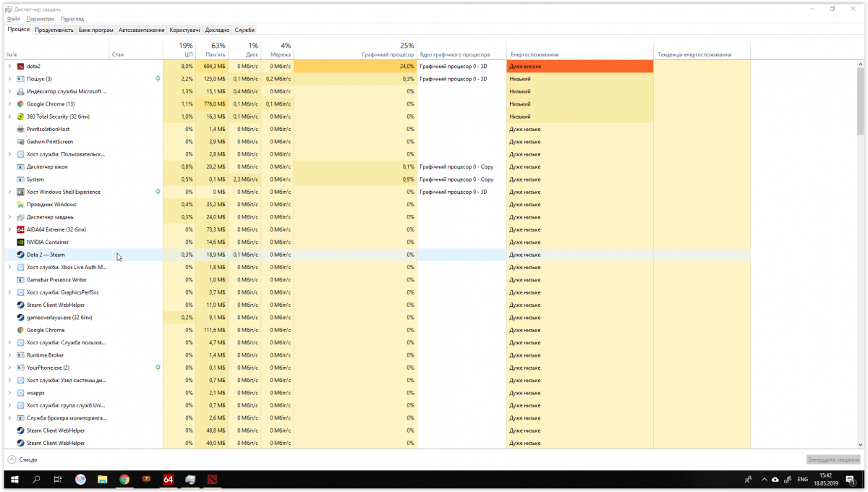
Task: Click leaf icon on Хост Windows Shell Experience row
Action: 158,192
